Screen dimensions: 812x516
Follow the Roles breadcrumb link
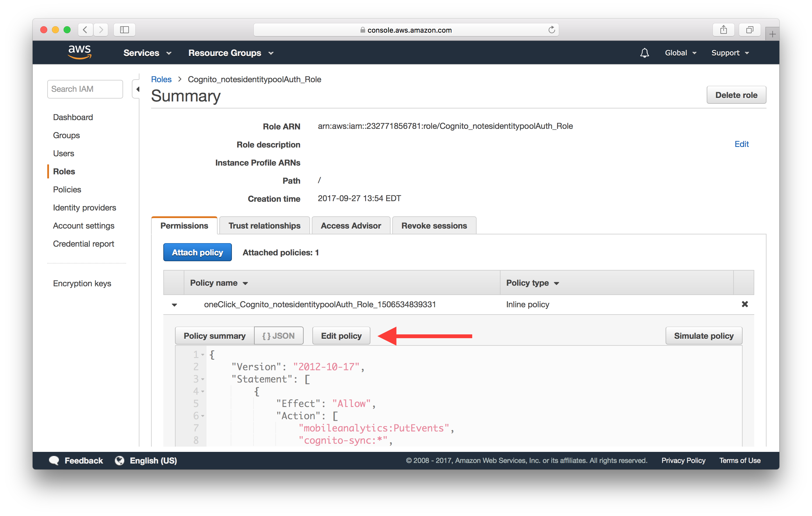161,79
